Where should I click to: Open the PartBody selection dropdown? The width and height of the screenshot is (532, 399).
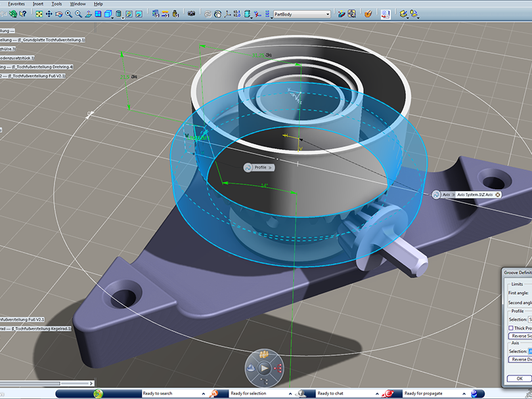pyautogui.click(x=328, y=14)
